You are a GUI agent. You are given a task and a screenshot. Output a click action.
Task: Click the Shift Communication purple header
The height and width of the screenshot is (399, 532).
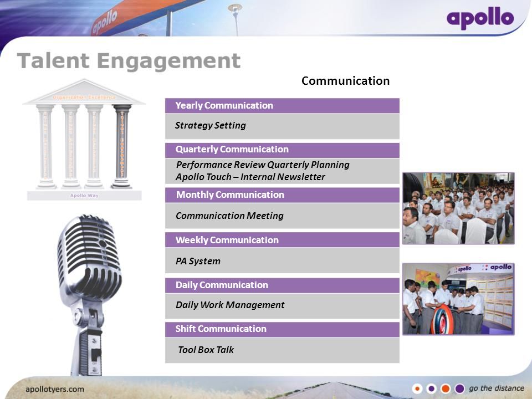point(282,329)
